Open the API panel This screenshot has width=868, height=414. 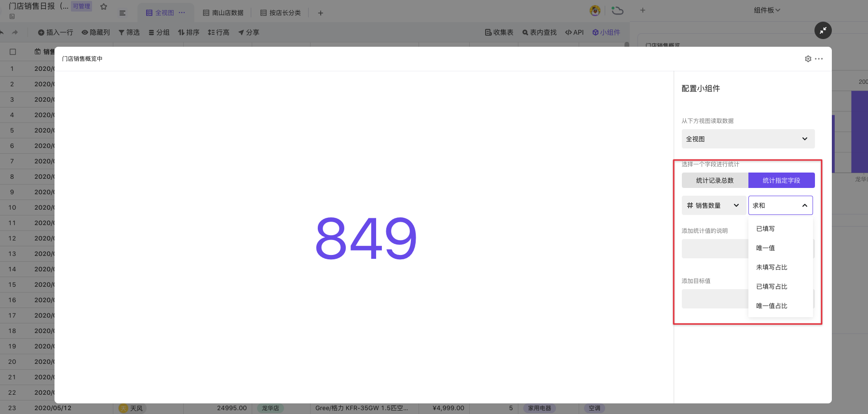[x=574, y=32]
